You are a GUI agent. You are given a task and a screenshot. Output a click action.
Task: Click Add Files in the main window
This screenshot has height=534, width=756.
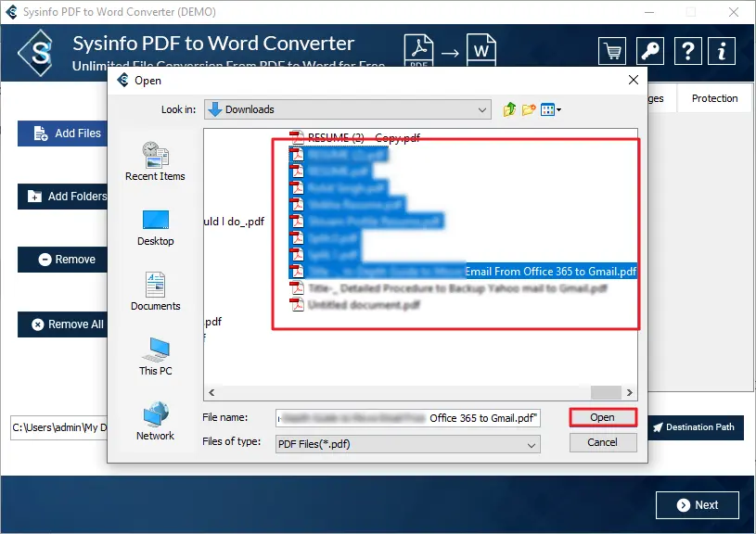[63, 133]
